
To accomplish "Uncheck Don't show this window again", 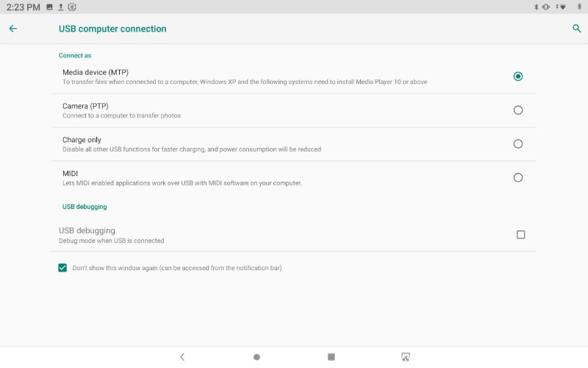I will [x=62, y=268].
